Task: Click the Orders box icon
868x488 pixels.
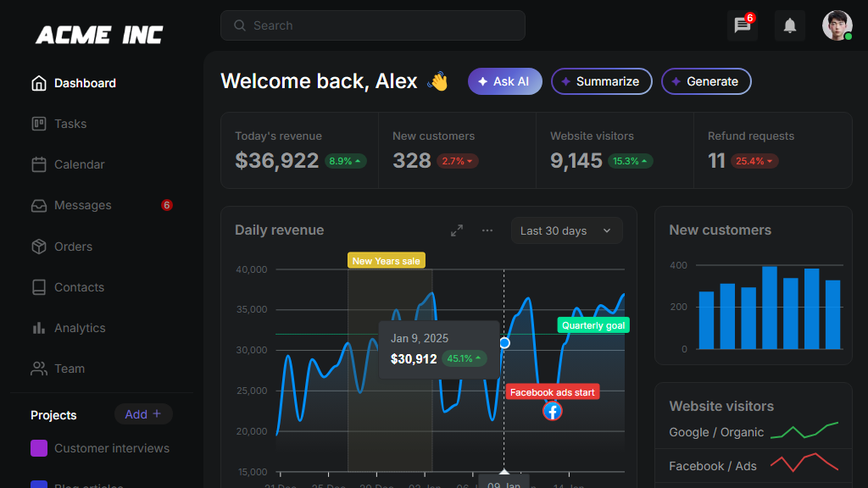Action: (39, 247)
